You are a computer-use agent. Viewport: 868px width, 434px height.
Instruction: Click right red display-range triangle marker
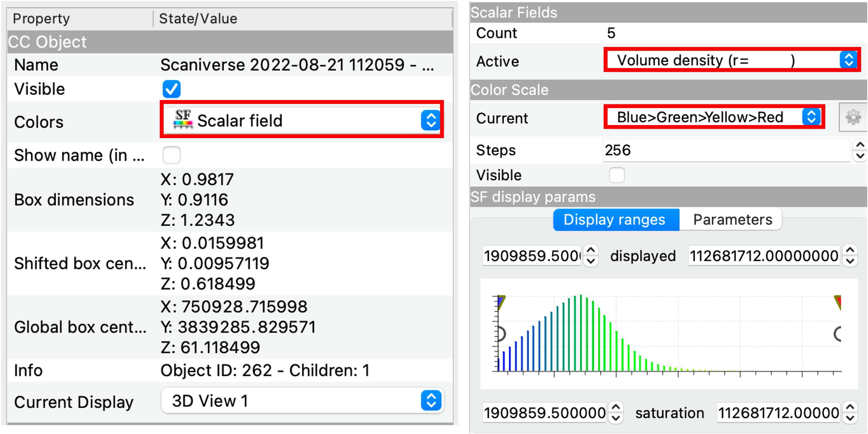tap(837, 303)
